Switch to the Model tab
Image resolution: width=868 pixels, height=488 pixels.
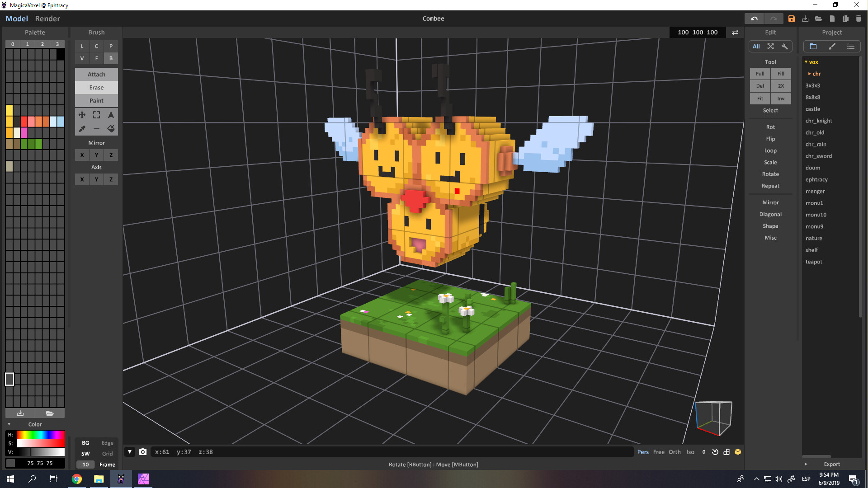(x=17, y=19)
